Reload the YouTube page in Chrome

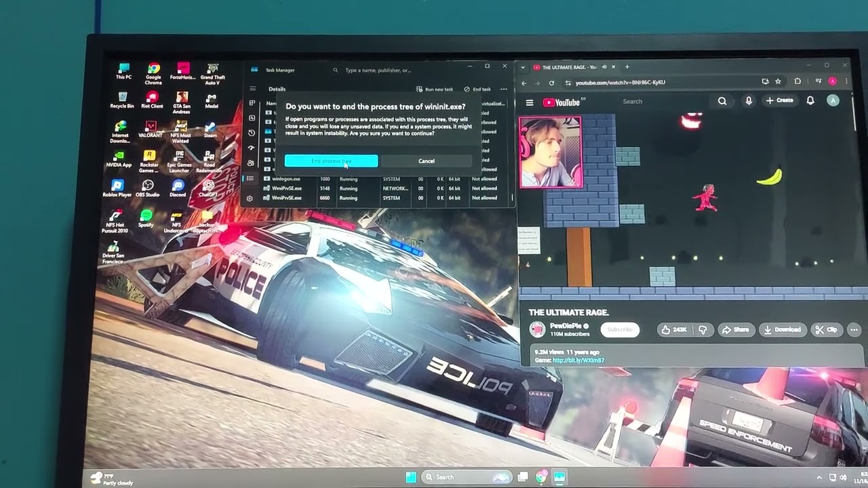551,83
